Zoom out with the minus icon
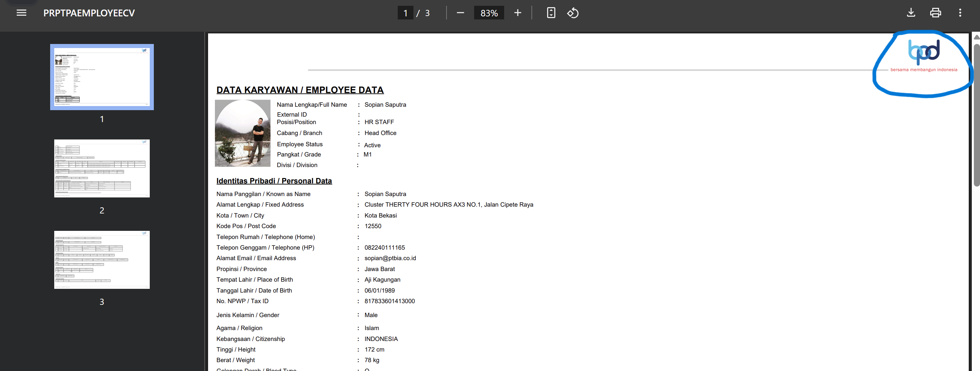Image resolution: width=980 pixels, height=371 pixels. tap(460, 13)
